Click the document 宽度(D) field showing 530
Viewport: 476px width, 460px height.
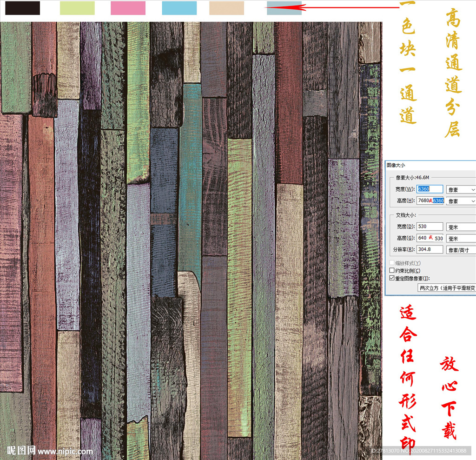click(430, 227)
